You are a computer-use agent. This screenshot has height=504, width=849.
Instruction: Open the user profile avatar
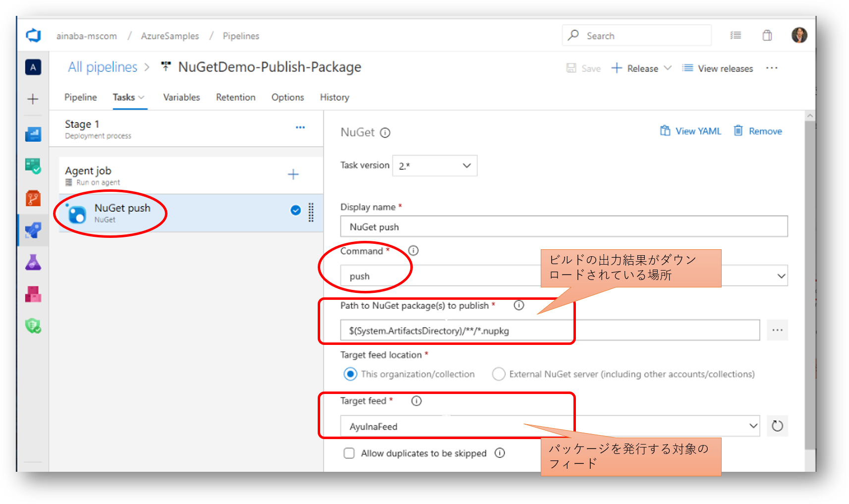pos(799,35)
